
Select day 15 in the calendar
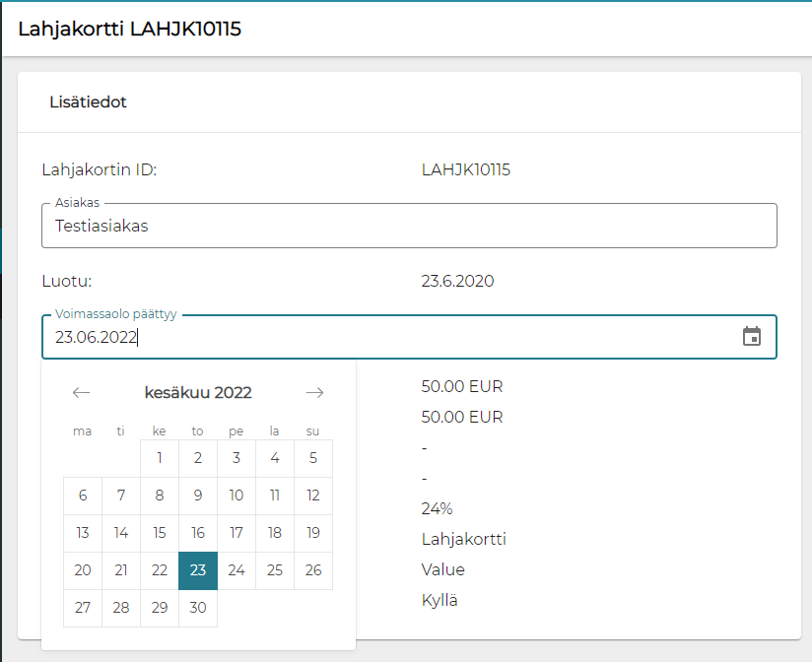pyautogui.click(x=160, y=533)
